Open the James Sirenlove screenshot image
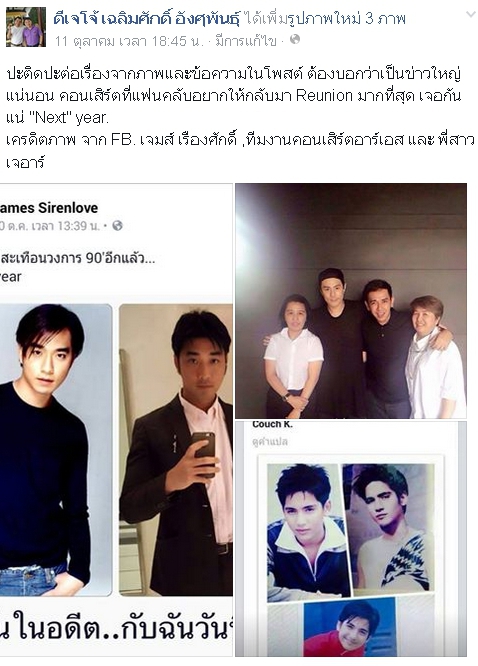The height and width of the screenshot is (666, 478). tap(116, 419)
